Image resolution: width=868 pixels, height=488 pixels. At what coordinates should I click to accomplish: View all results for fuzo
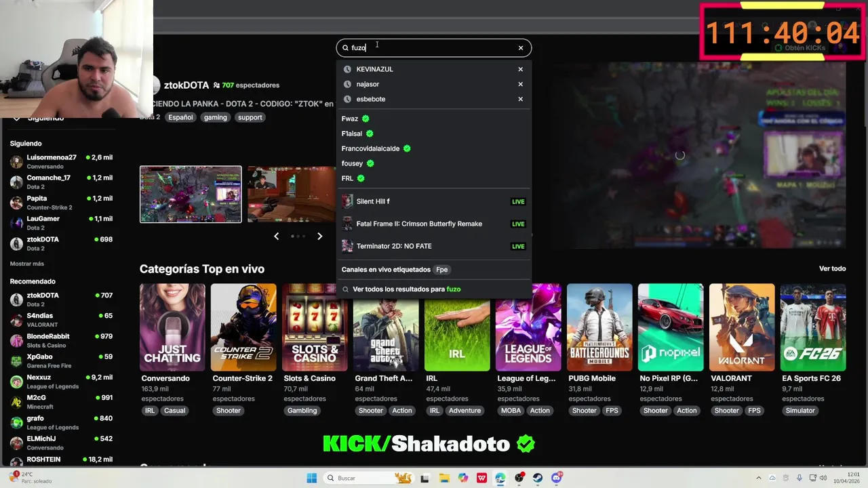tap(434, 289)
